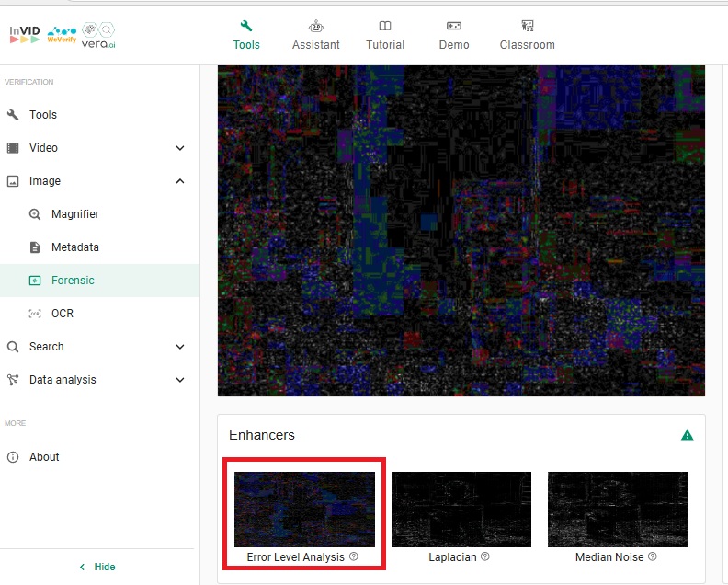The width and height of the screenshot is (728, 585).
Task: Hide the sidebar with the Hide button
Action: (x=97, y=567)
